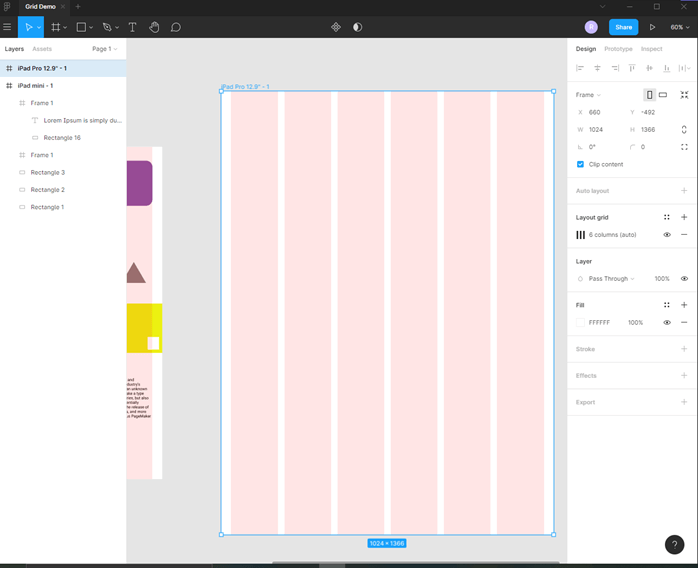Viewport: 698px width, 568px height.
Task: Select the Text tool
Action: 132,27
